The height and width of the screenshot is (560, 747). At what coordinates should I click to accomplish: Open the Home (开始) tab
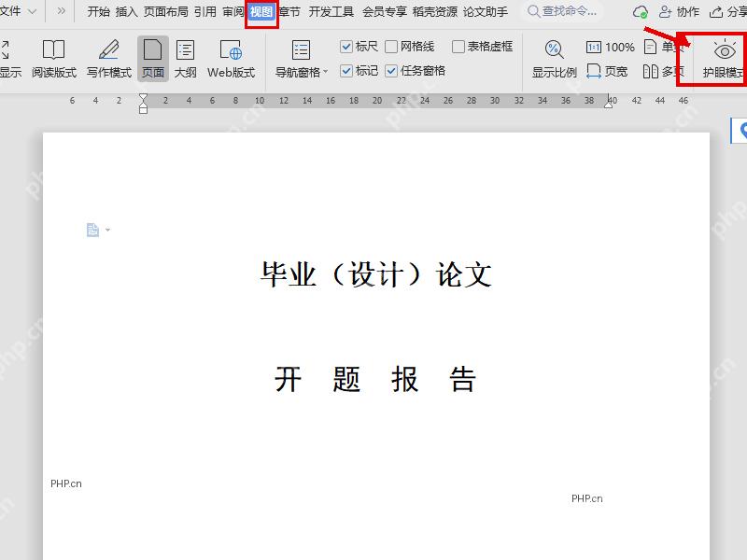99,11
